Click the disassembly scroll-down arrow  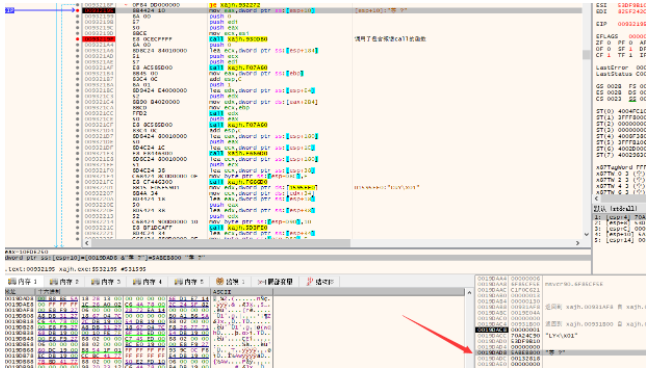point(586,234)
